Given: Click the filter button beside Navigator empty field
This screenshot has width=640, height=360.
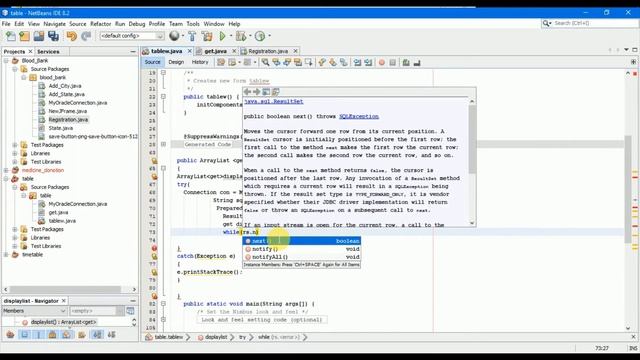Looking at the screenshot, I should 130,311.
